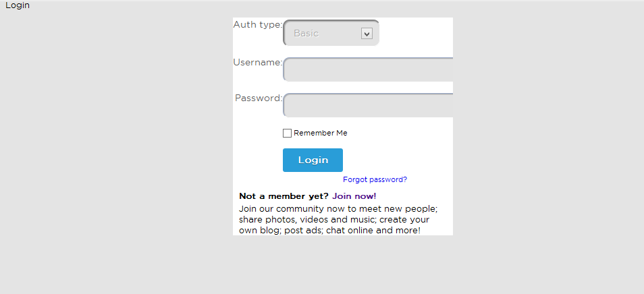Focus the Username input field
This screenshot has height=294, width=644.
(x=368, y=69)
